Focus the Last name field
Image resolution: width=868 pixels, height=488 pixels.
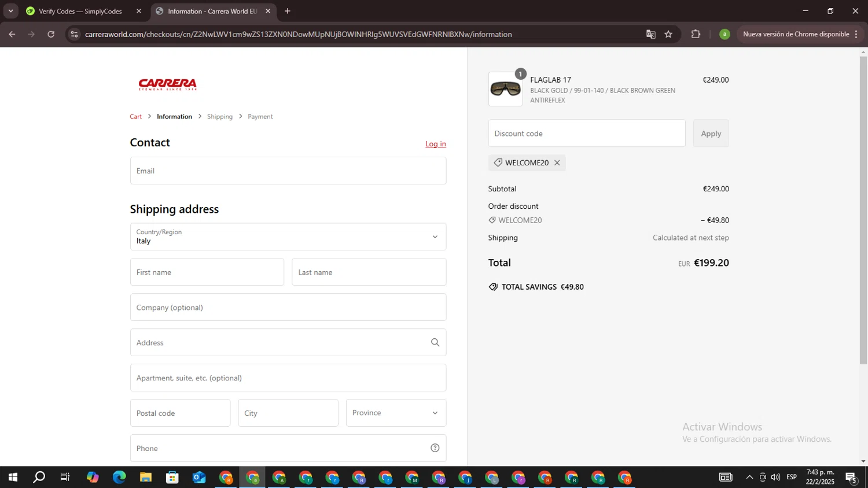369,272
